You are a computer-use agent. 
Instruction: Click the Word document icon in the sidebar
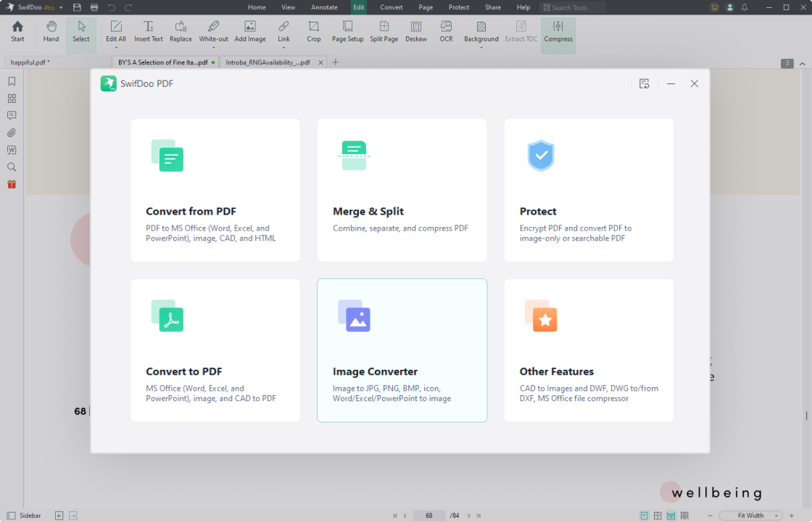coord(12,149)
